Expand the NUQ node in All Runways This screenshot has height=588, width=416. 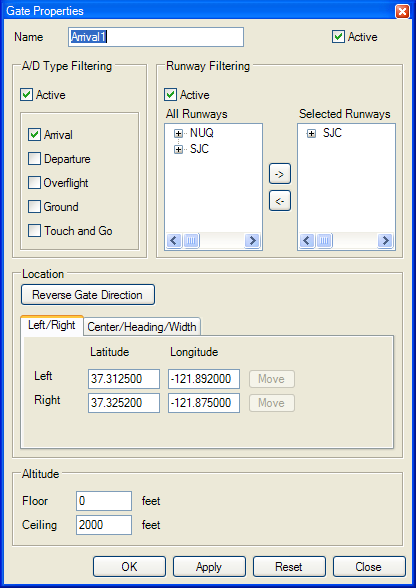179,134
